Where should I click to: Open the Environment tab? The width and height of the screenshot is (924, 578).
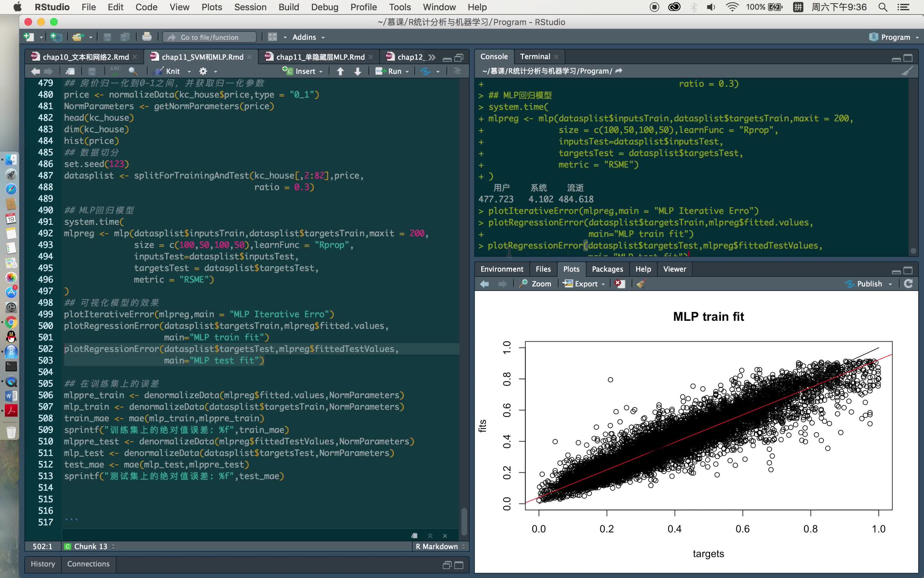pos(502,269)
